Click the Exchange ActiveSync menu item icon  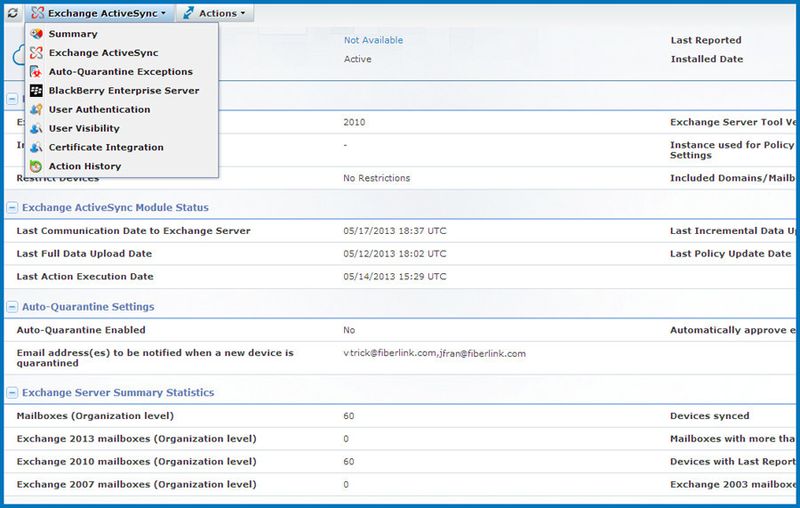[36, 53]
